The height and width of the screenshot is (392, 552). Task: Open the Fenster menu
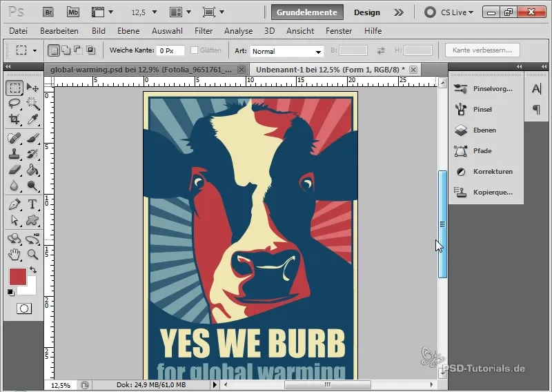pyautogui.click(x=339, y=31)
